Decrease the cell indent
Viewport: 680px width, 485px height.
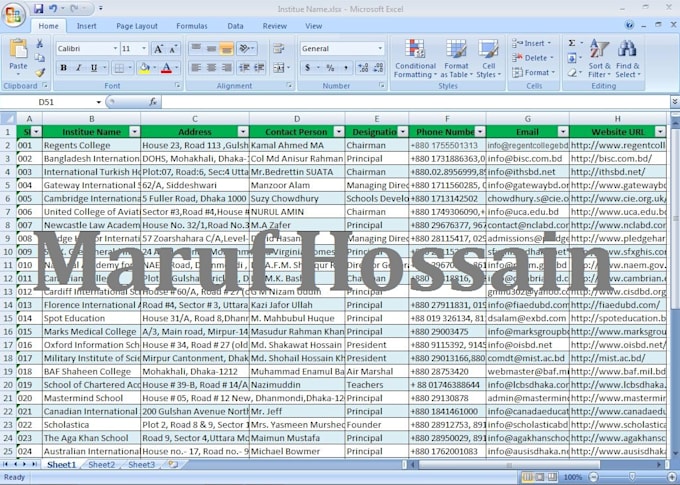click(244, 68)
